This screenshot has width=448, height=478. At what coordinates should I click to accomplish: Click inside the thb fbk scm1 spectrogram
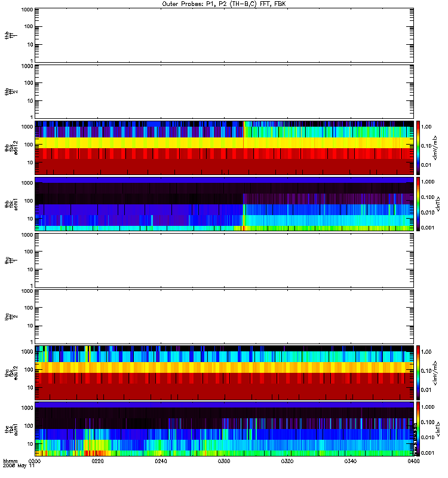225,204
